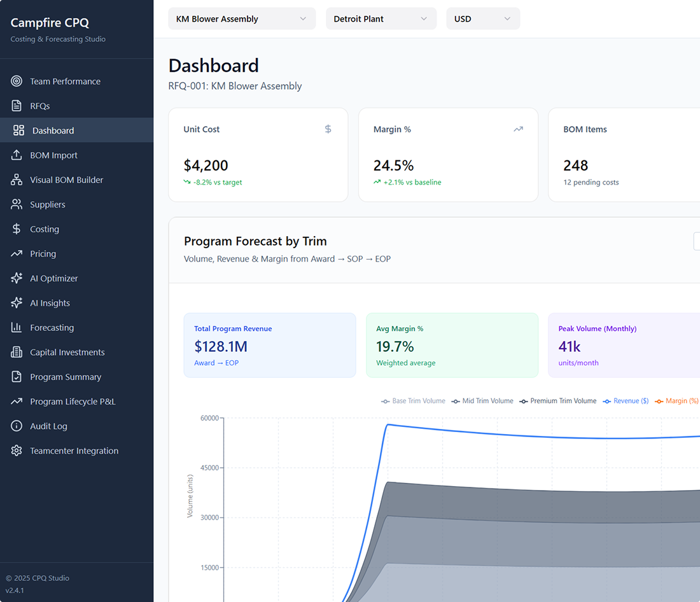The image size is (700, 602).
Task: Select the BOM Import upload icon
Action: click(17, 155)
